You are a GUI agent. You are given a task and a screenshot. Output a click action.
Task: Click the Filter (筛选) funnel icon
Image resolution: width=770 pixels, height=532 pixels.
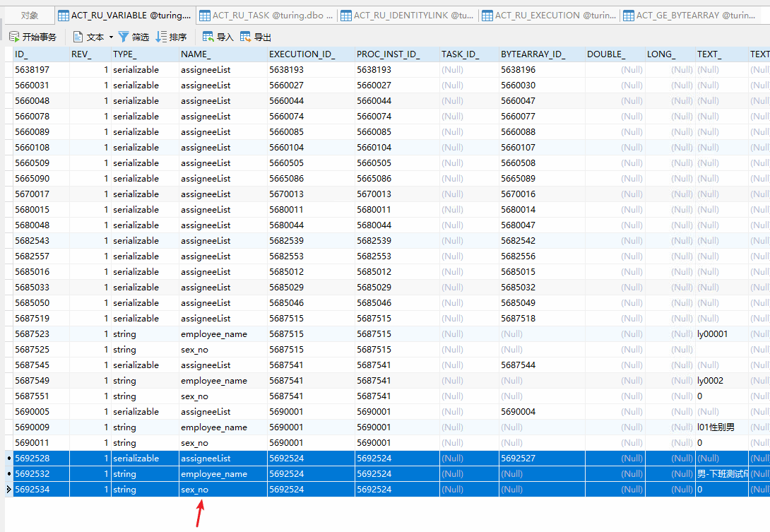124,37
